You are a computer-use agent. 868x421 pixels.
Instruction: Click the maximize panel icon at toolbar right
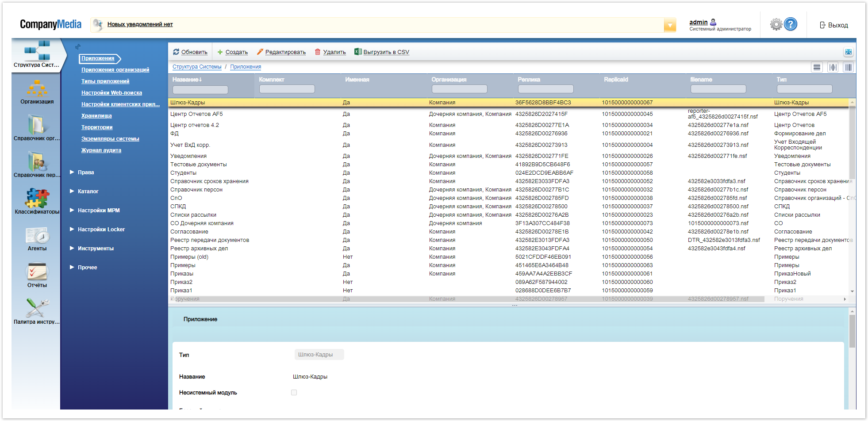tap(849, 52)
